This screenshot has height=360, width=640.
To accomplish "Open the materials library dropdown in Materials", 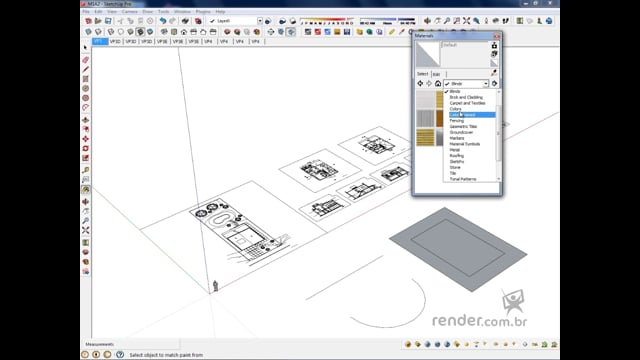I will click(486, 84).
